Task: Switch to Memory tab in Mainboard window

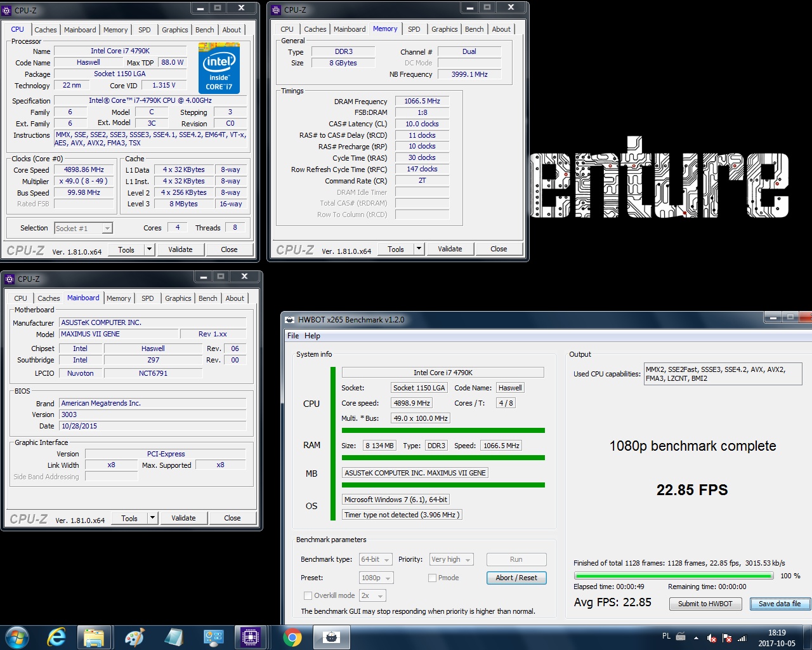Action: click(119, 298)
